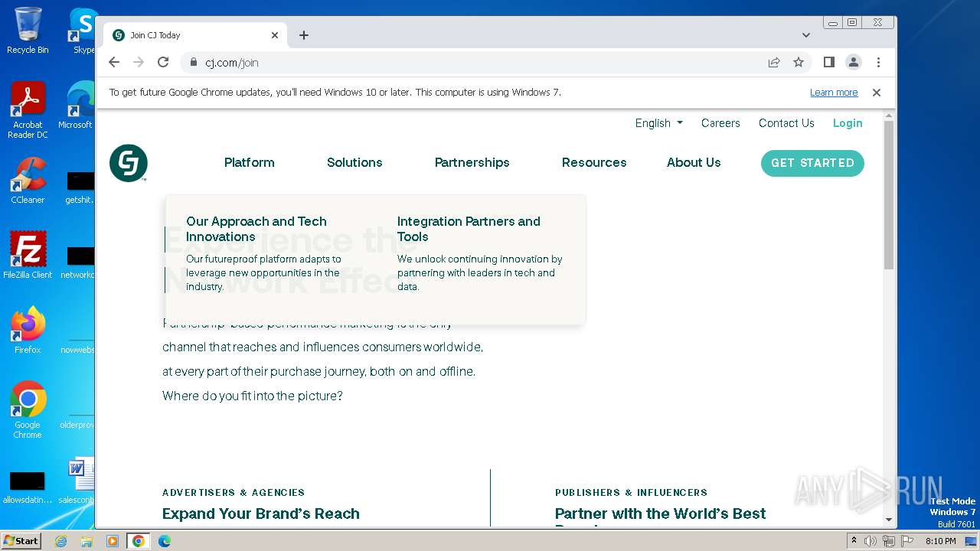The width and height of the screenshot is (980, 551).
Task: Open the Microsoft Edge desktop shortcut
Action: click(x=77, y=106)
